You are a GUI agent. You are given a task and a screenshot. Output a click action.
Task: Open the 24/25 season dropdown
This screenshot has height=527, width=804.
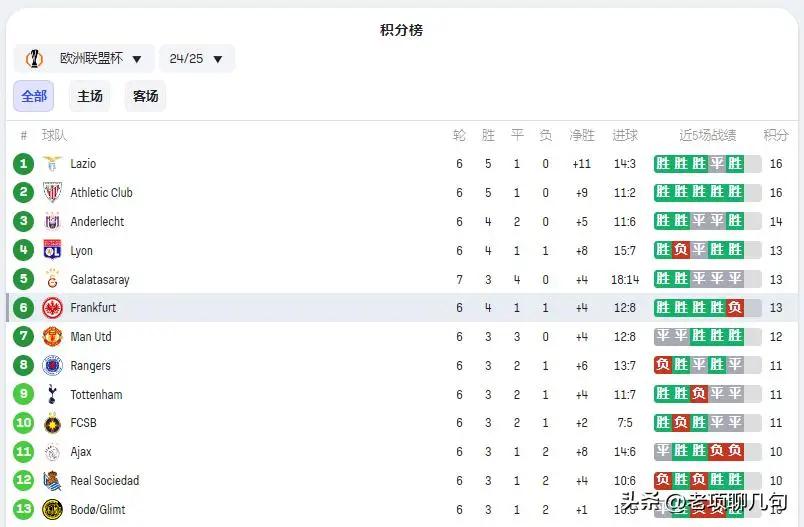pos(196,59)
